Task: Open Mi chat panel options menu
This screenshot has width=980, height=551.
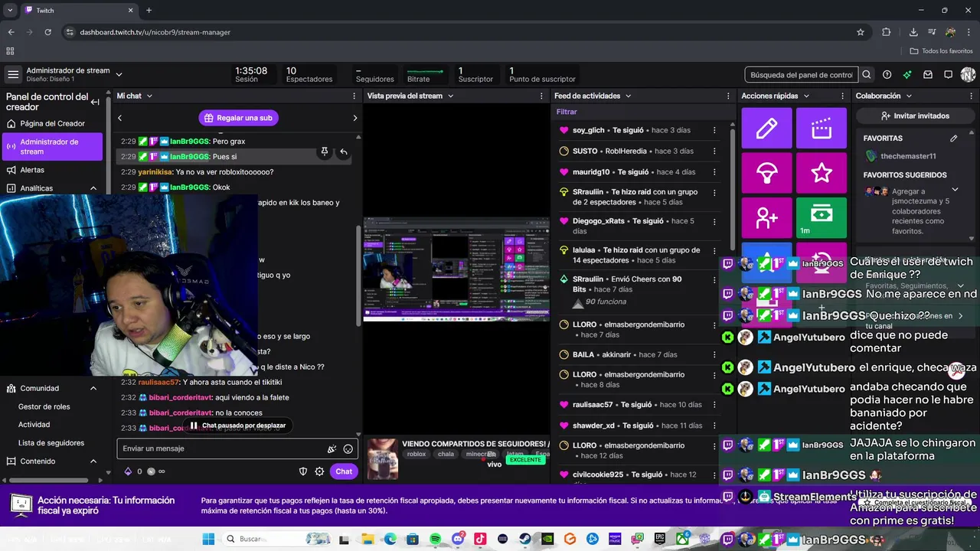Action: pyautogui.click(x=354, y=96)
